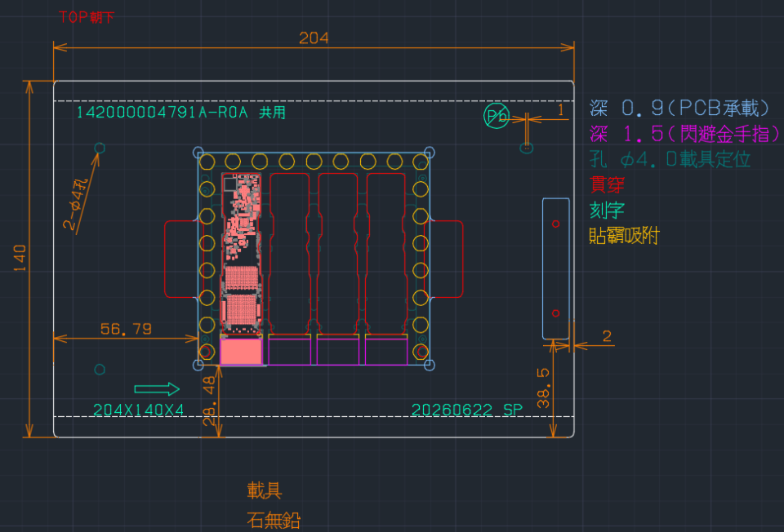Click legend entry '孔 φ4.0載具定位'
Image resolution: width=784 pixels, height=532 pixels.
coord(670,159)
